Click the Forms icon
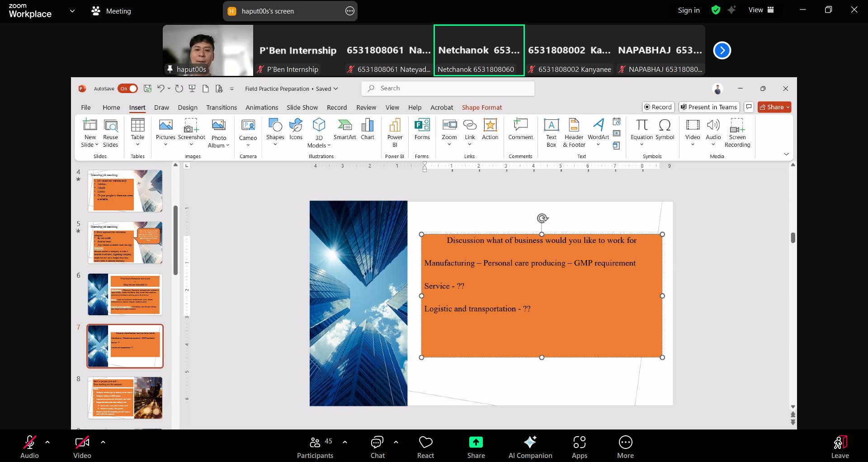This screenshot has width=868, height=462. 422,125
